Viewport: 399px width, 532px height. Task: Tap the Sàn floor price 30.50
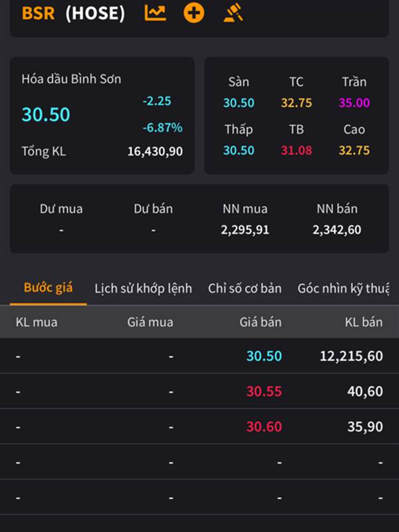click(x=239, y=103)
